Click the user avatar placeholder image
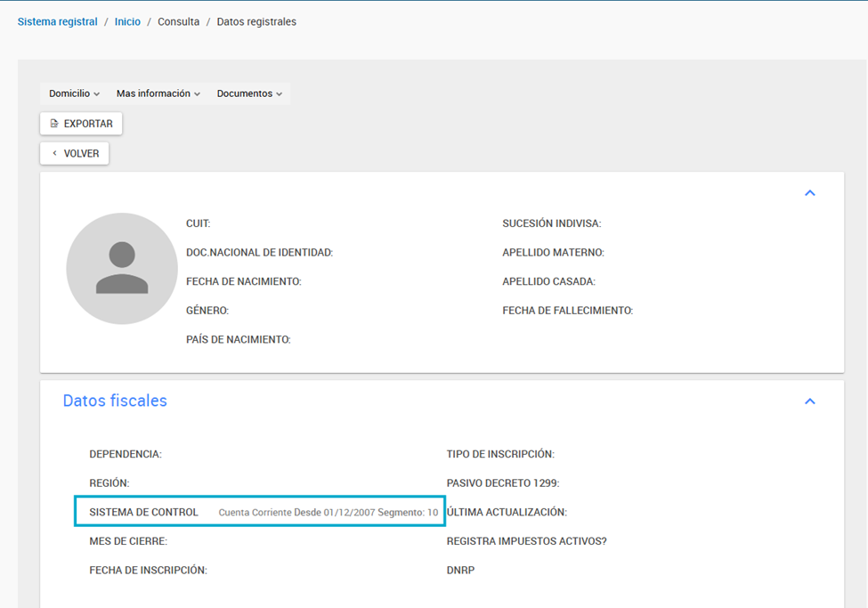Screen dimensions: 868x608 [122, 268]
